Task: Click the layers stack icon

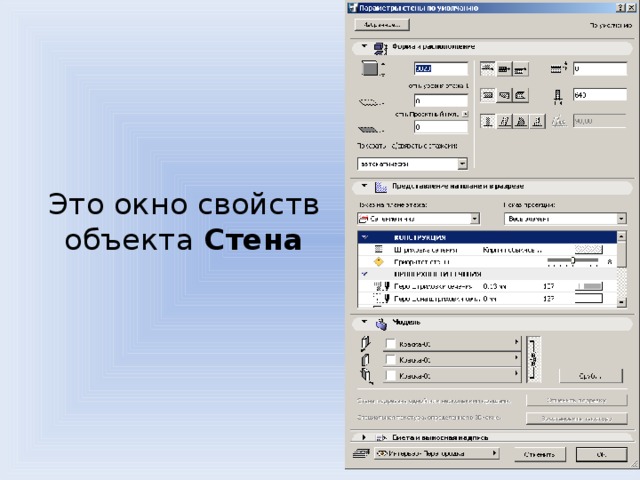Action: 361,453
